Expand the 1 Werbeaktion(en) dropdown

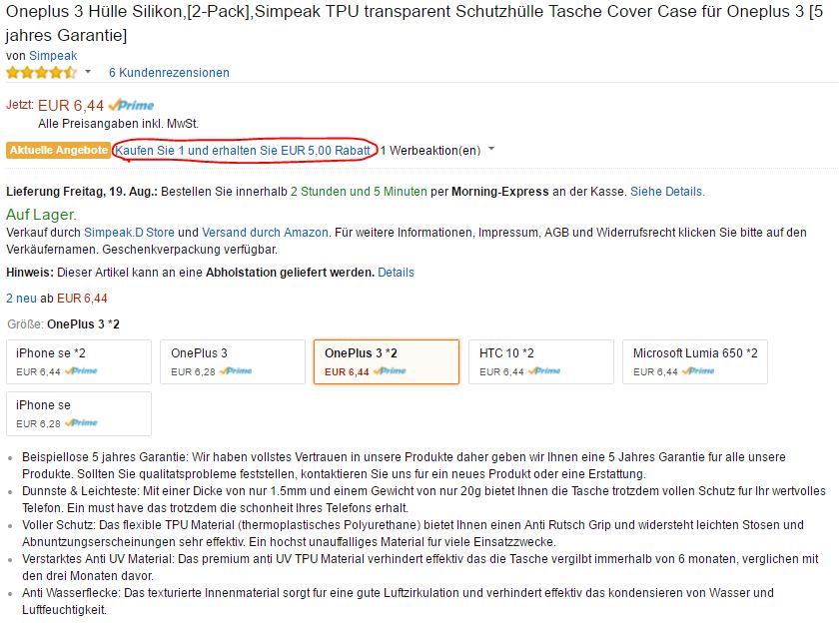[437, 151]
